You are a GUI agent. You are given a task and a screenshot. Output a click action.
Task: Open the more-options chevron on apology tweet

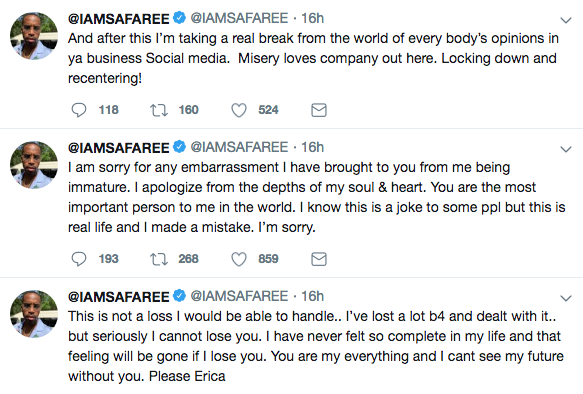(566, 149)
